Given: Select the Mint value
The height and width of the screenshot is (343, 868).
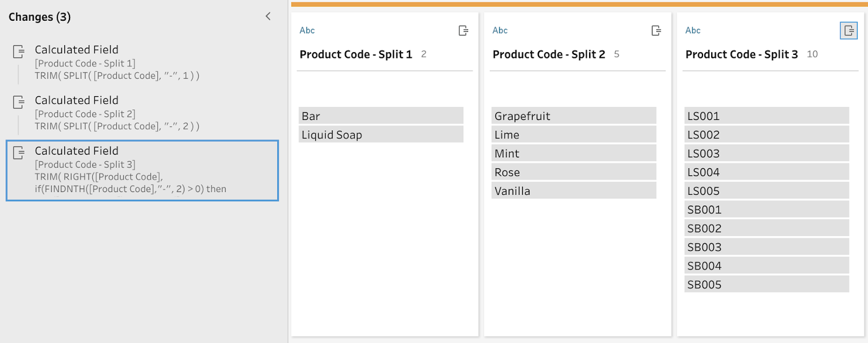Looking at the screenshot, I should pyautogui.click(x=574, y=153).
